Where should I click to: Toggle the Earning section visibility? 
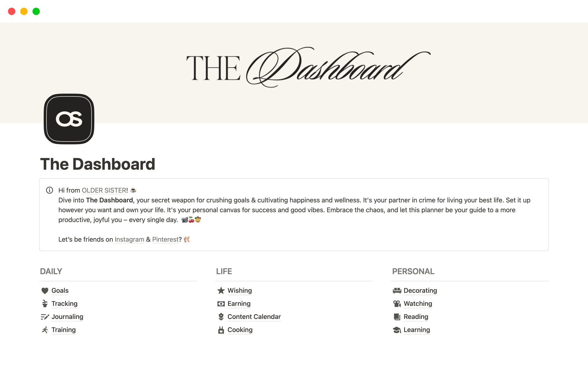(239, 304)
